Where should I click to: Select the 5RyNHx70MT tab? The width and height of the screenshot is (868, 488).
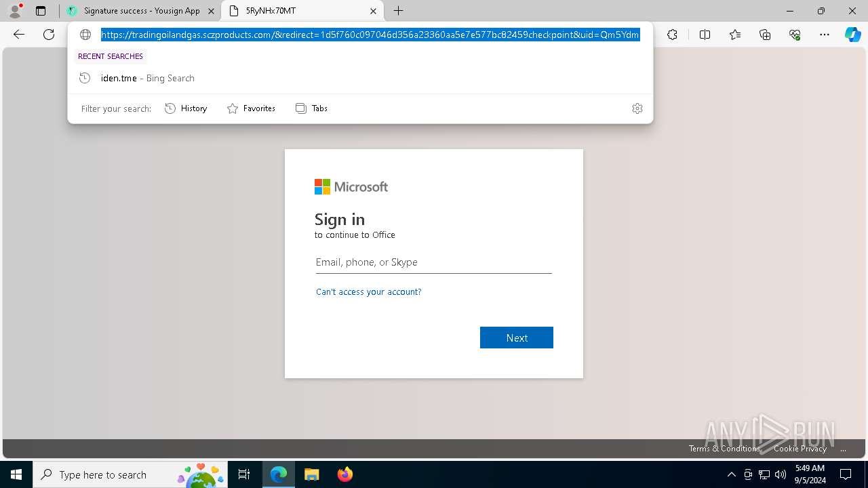click(x=302, y=11)
